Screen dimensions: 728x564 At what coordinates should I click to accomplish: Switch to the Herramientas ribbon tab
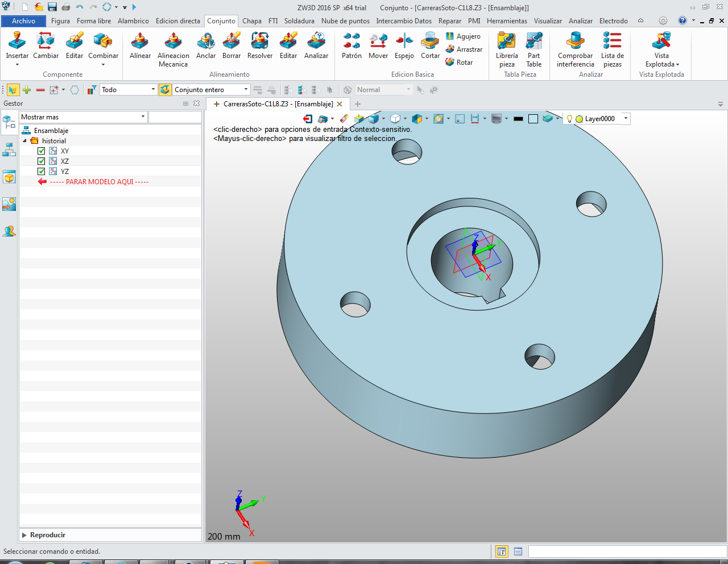tap(507, 21)
